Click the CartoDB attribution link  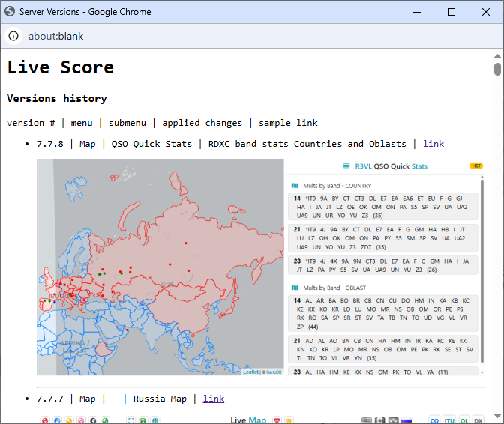pos(274,372)
